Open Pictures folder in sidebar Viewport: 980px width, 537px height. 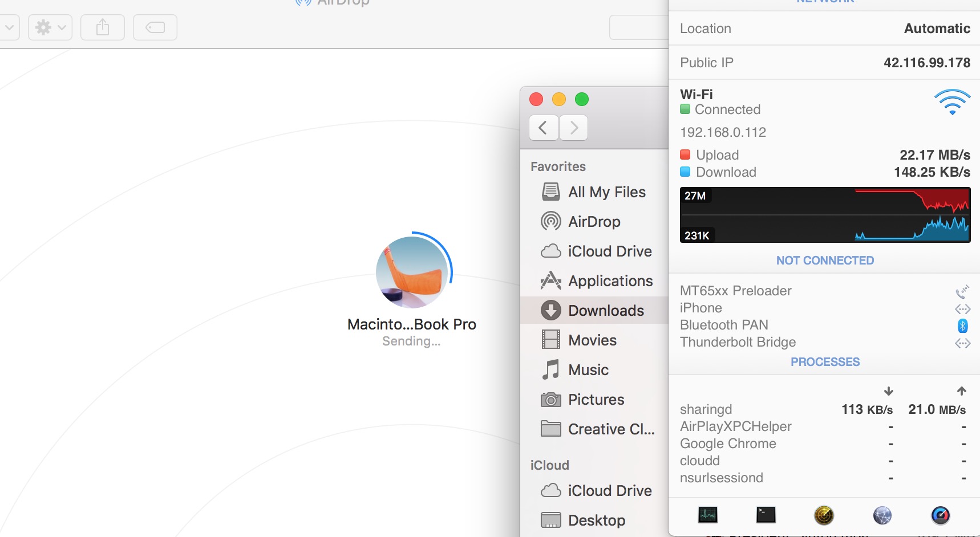click(594, 400)
